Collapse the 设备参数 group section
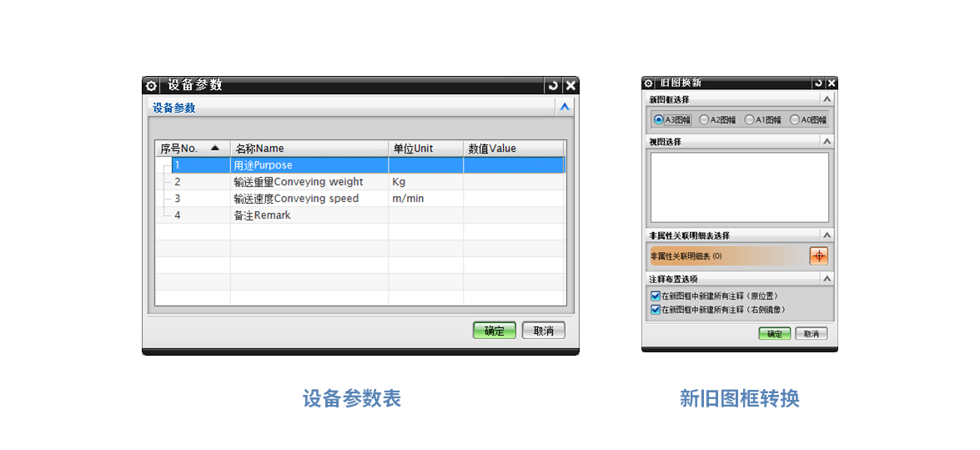The width and height of the screenshot is (980, 450). click(565, 108)
